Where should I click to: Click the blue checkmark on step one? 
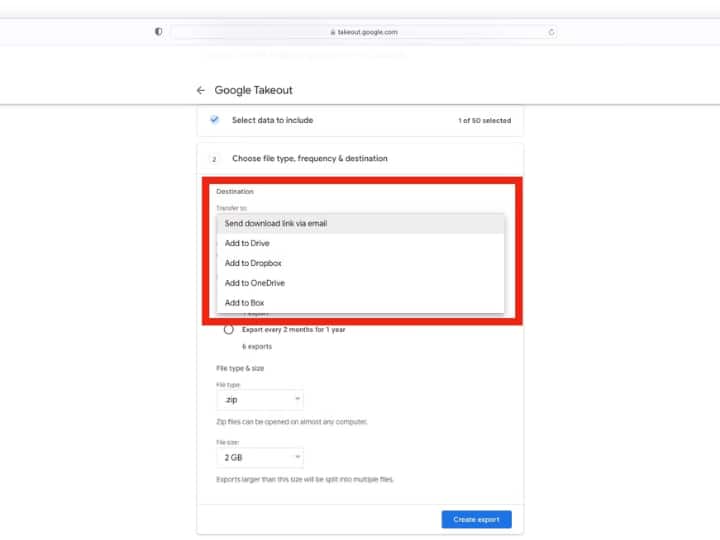point(214,120)
